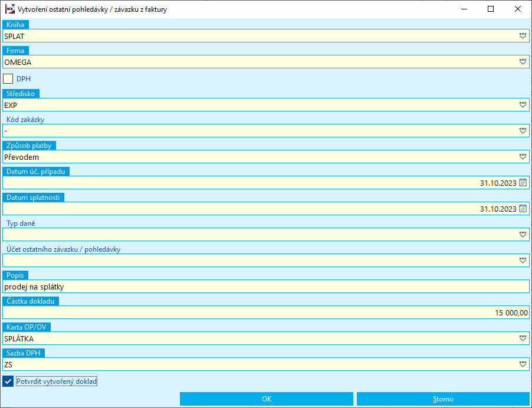Open calendar for Datum úč. případu
The image size is (532, 408).
pos(523,182)
